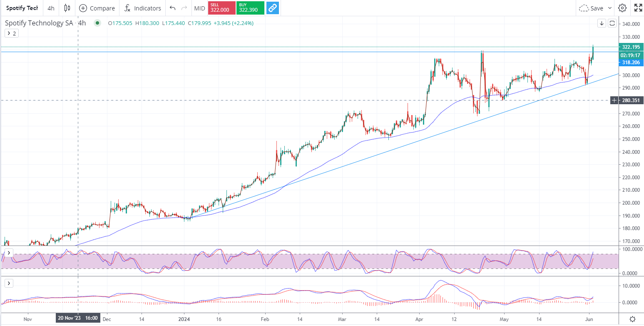Image resolution: width=644 pixels, height=326 pixels.
Task: Click the 318.206 blue line price label
Action: (631, 63)
